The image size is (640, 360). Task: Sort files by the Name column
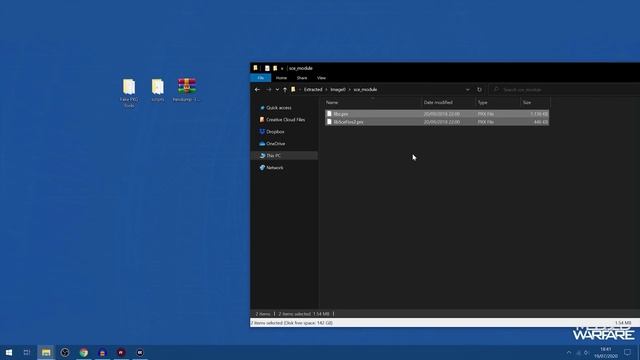coord(372,102)
